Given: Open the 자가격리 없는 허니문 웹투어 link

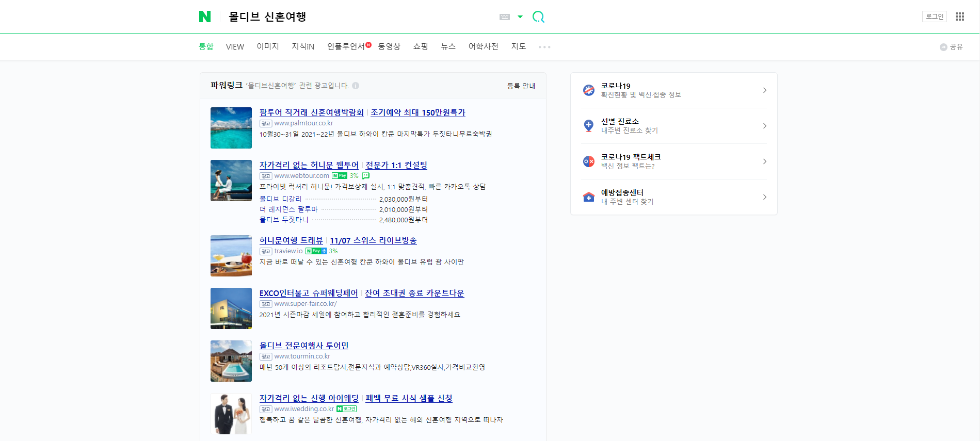Looking at the screenshot, I should 309,165.
